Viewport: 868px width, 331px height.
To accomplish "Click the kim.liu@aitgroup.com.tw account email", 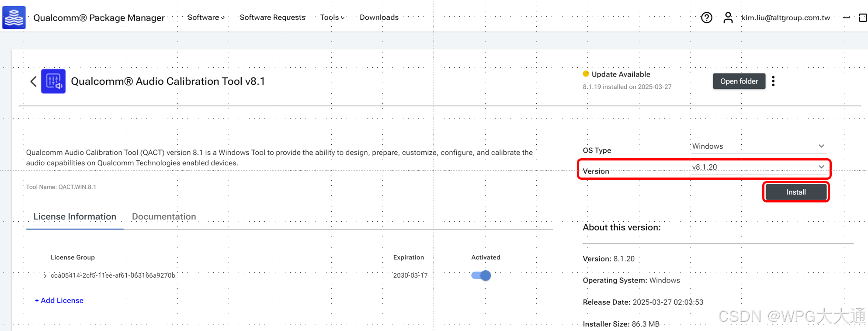I will (785, 17).
